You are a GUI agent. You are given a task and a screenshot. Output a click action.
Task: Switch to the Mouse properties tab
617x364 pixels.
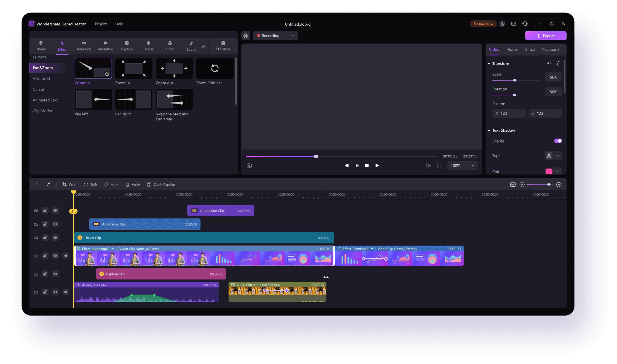512,50
